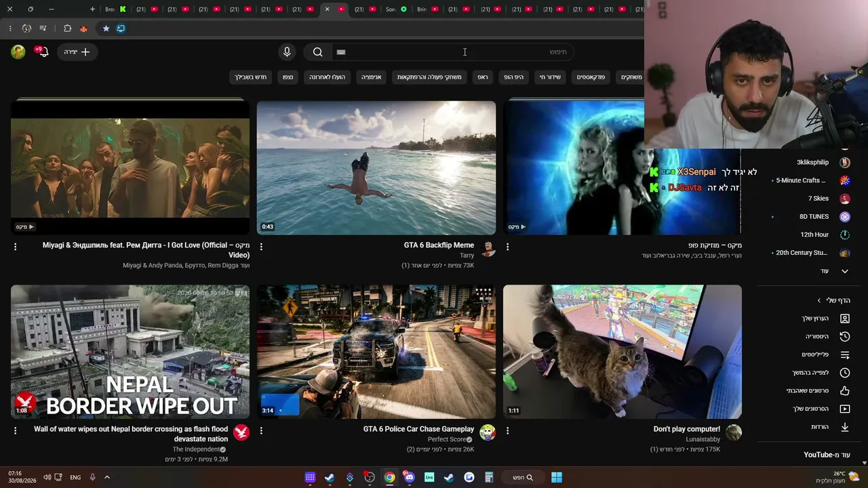Open options menu for GTA 6 Police Chase
Image resolution: width=868 pixels, height=488 pixels.
pos(261,430)
